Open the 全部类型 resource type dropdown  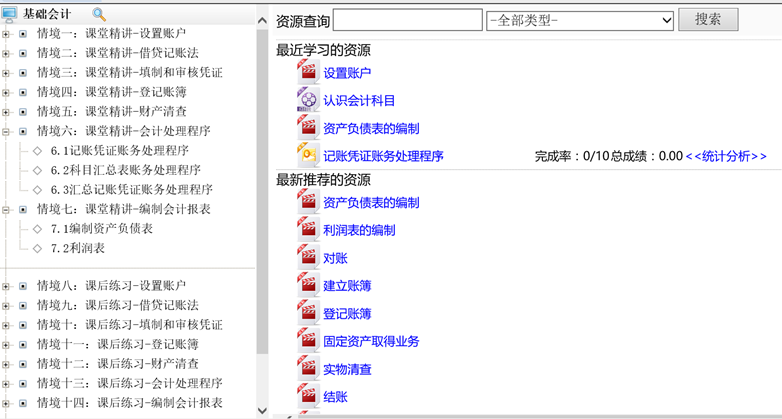579,20
